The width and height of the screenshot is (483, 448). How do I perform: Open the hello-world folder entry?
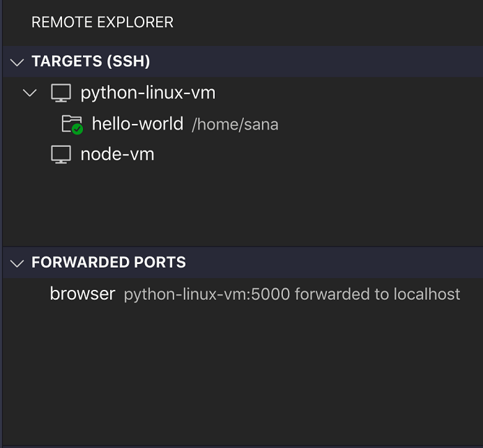[137, 124]
